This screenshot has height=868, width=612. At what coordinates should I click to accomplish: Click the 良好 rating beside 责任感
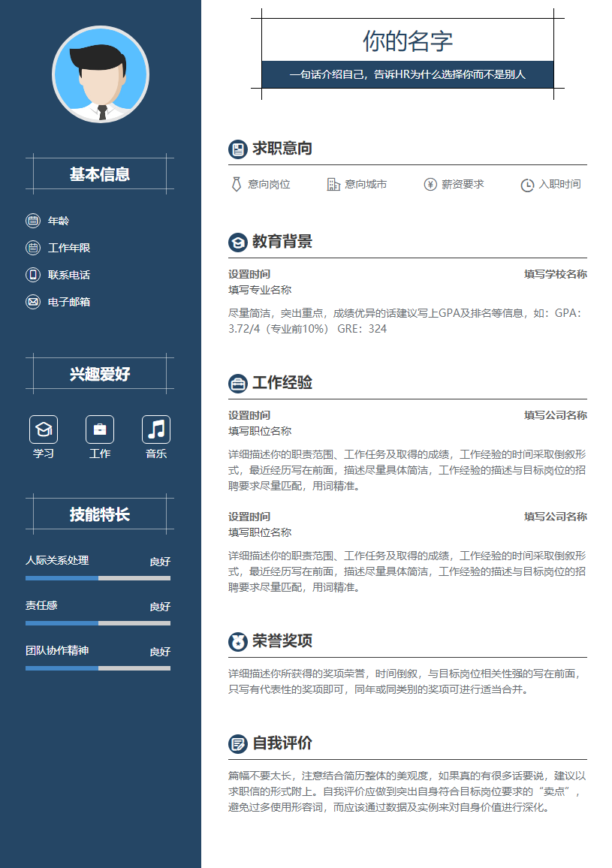[160, 607]
